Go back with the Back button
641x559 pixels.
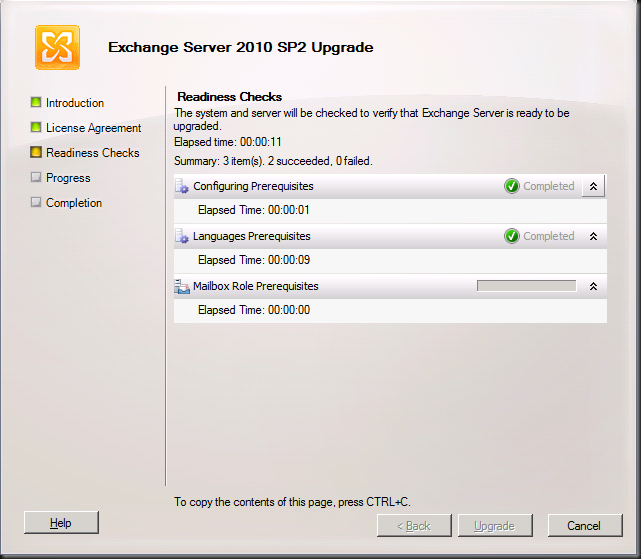(x=414, y=525)
